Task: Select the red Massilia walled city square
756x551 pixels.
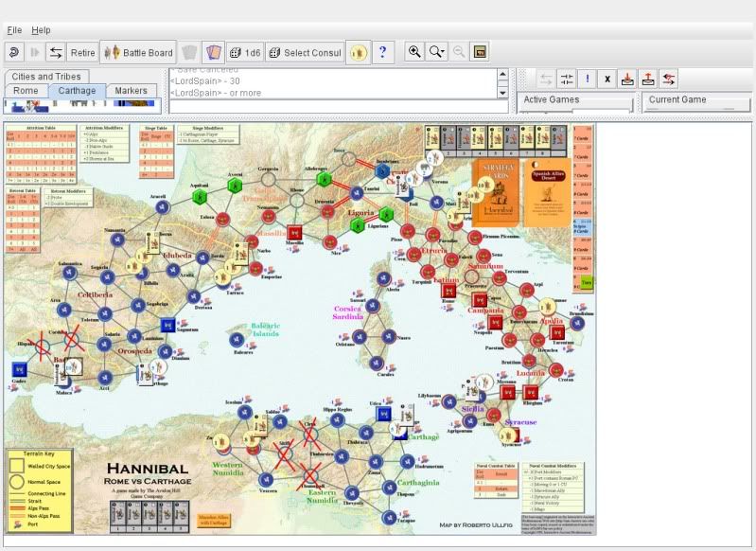Action: [x=294, y=232]
